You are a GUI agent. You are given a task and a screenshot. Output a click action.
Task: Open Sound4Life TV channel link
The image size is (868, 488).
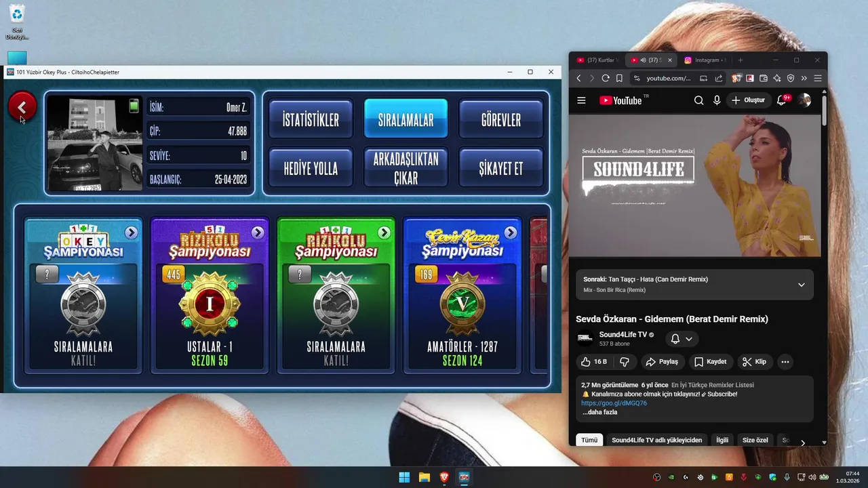tap(623, 335)
